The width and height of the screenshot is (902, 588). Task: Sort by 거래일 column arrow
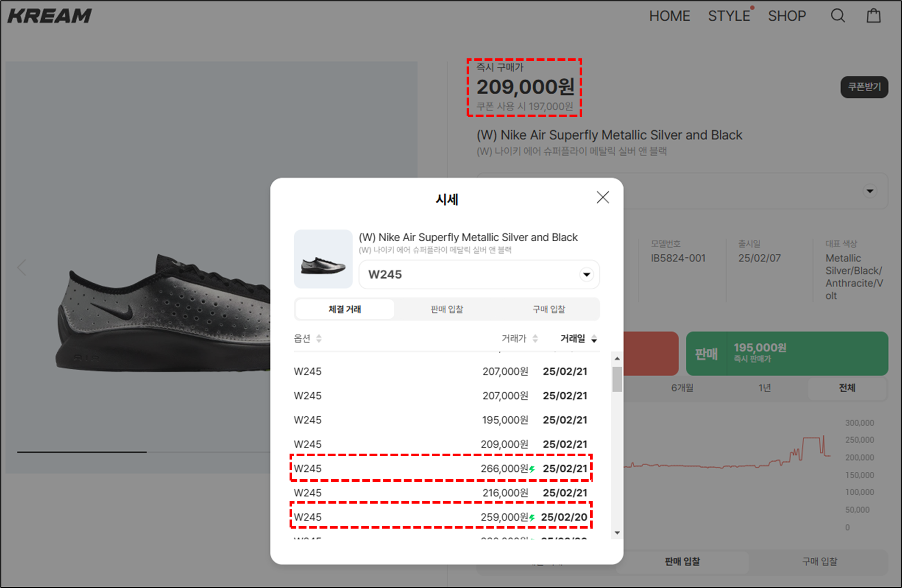click(x=594, y=339)
